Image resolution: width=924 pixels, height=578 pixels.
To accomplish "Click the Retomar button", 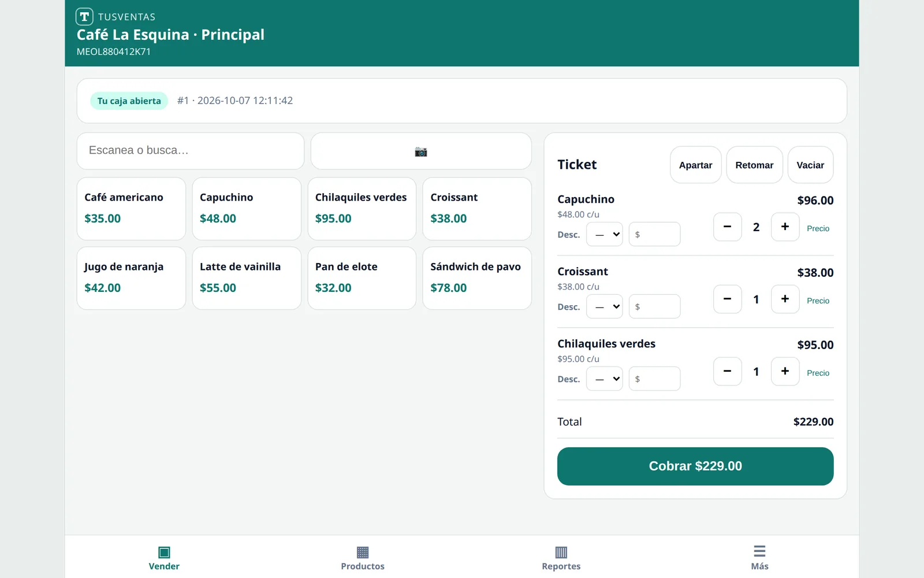I will (x=754, y=165).
